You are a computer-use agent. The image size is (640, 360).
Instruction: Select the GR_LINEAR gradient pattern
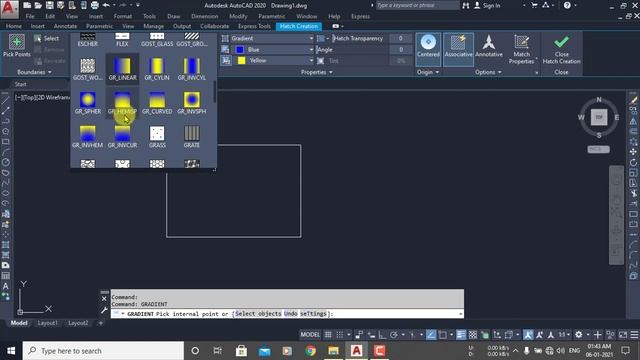(122, 69)
